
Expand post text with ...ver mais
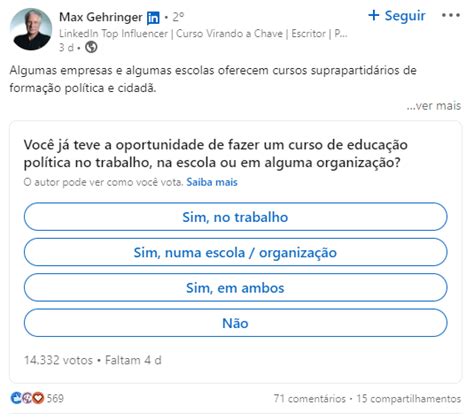point(433,106)
